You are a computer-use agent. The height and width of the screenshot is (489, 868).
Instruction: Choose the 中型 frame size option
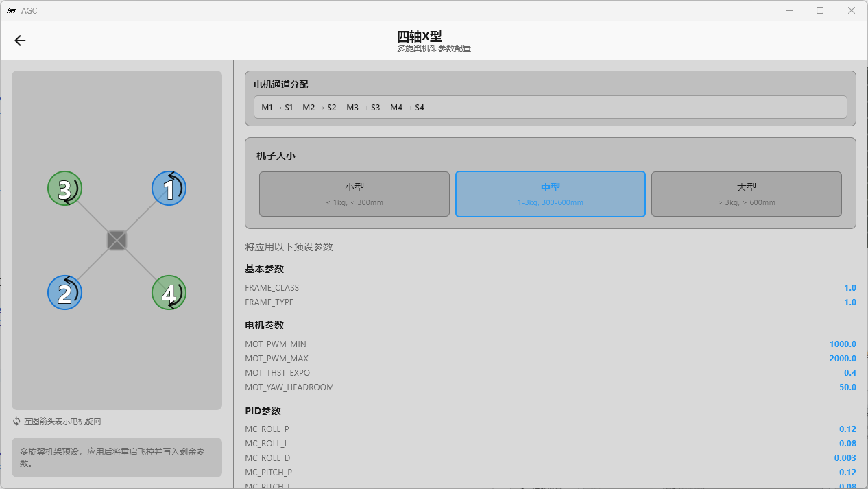[x=551, y=194]
